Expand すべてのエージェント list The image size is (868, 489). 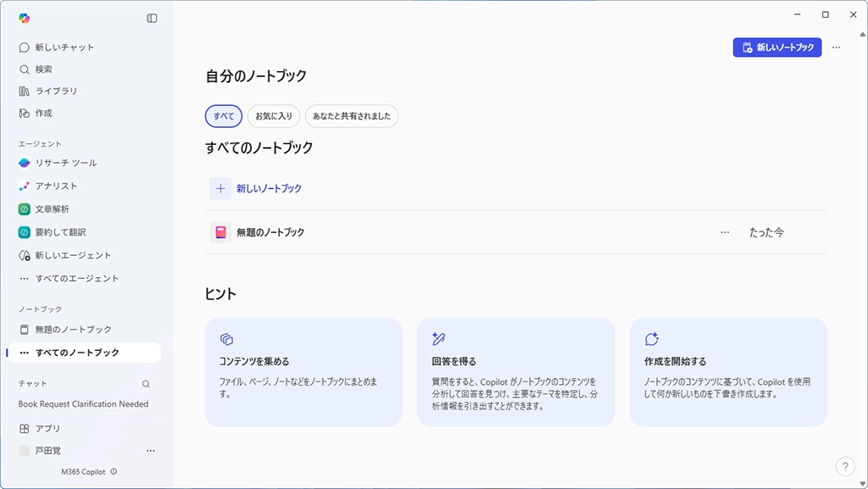pyautogui.click(x=76, y=278)
